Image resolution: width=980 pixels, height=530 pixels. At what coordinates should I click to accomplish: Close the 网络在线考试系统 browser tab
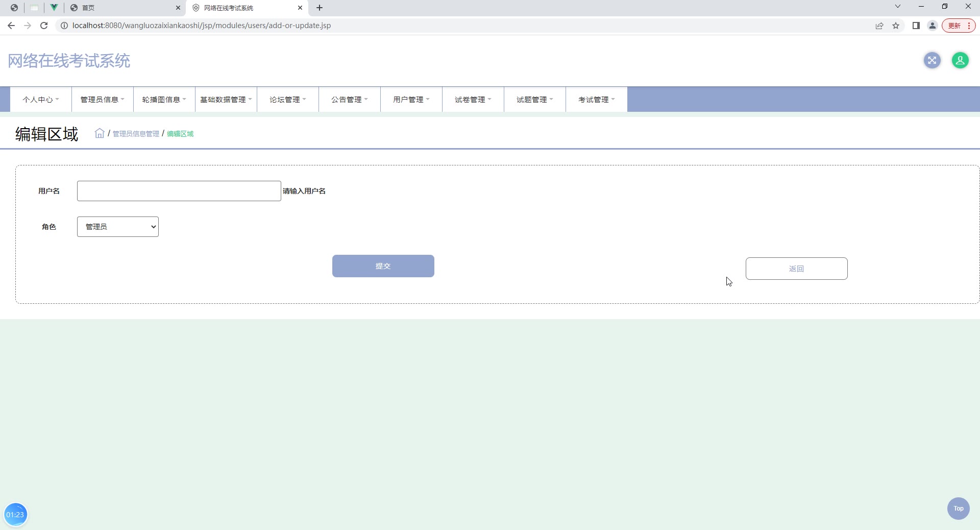pos(300,8)
